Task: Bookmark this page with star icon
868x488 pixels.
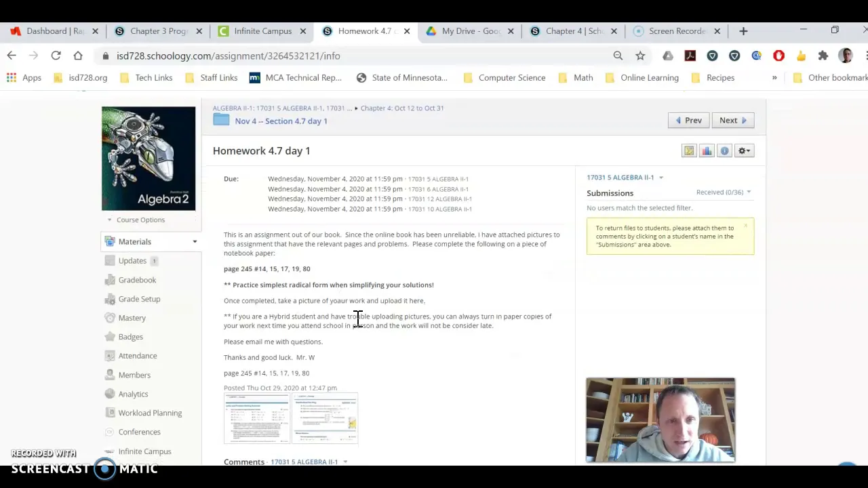Action: tap(640, 56)
